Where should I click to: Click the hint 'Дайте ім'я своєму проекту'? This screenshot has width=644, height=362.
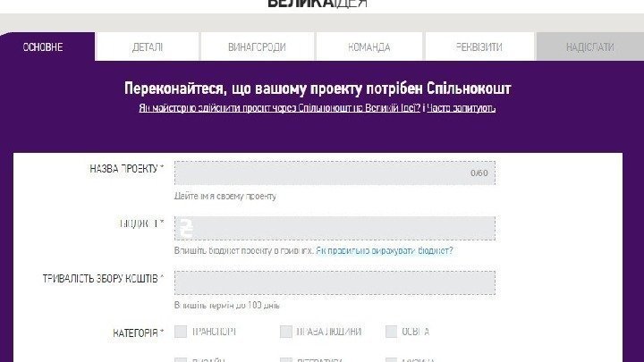click(225, 196)
